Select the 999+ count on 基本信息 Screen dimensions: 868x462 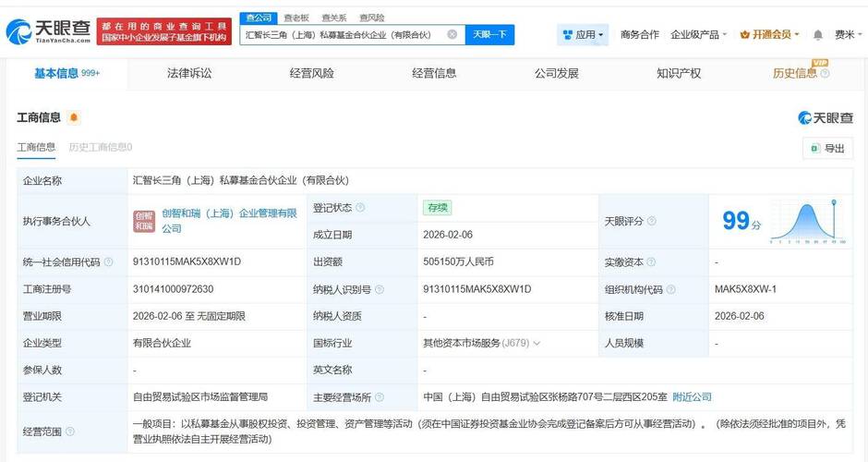pyautogui.click(x=90, y=73)
